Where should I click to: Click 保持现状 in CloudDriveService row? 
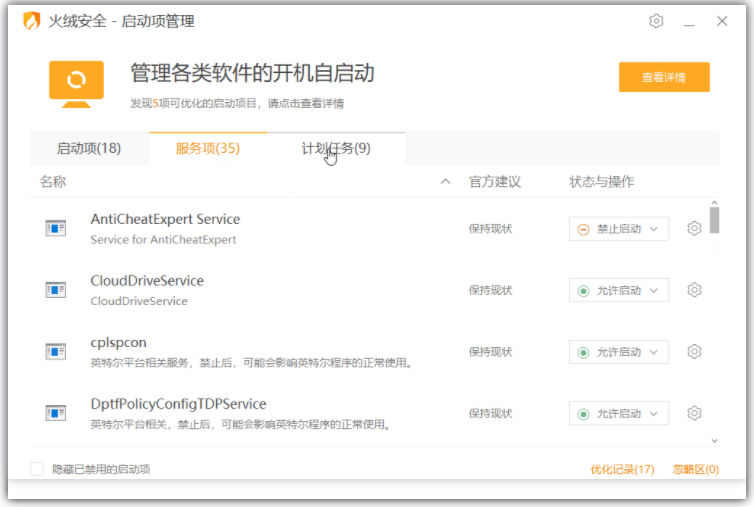(490, 291)
